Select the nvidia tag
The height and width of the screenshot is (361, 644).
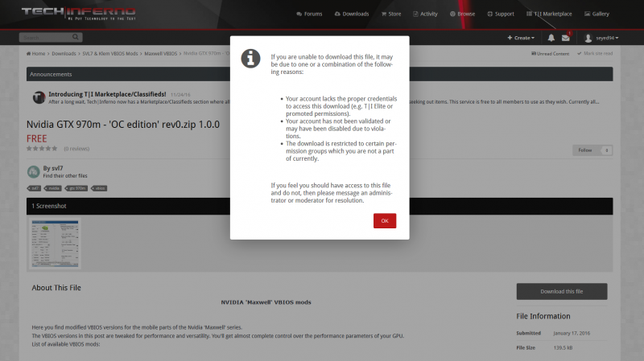pos(53,188)
